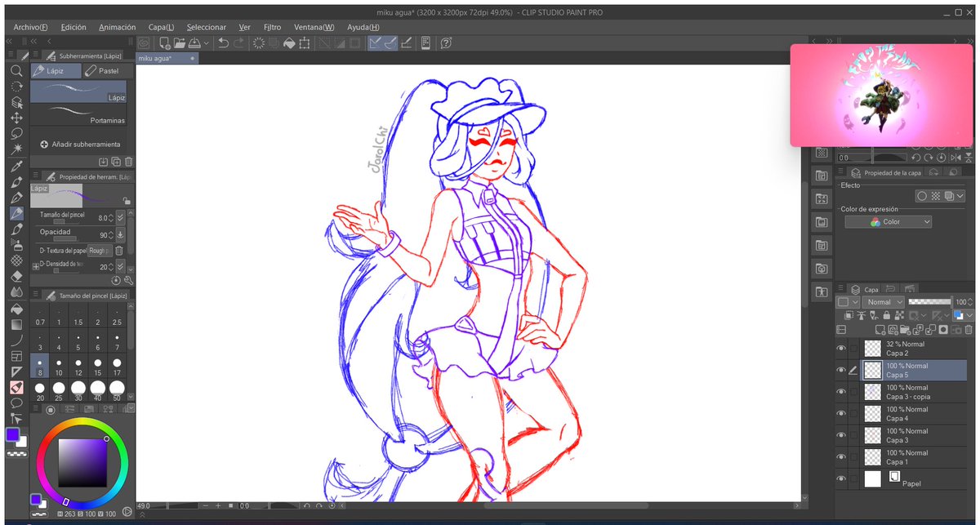Open the Edición menu
The height and width of the screenshot is (525, 980).
(73, 27)
